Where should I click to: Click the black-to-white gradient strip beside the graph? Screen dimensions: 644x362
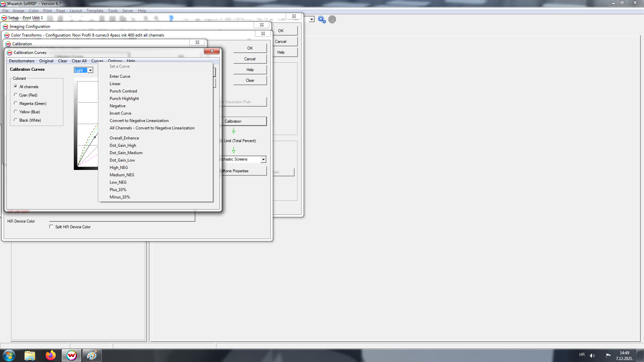(x=75, y=124)
